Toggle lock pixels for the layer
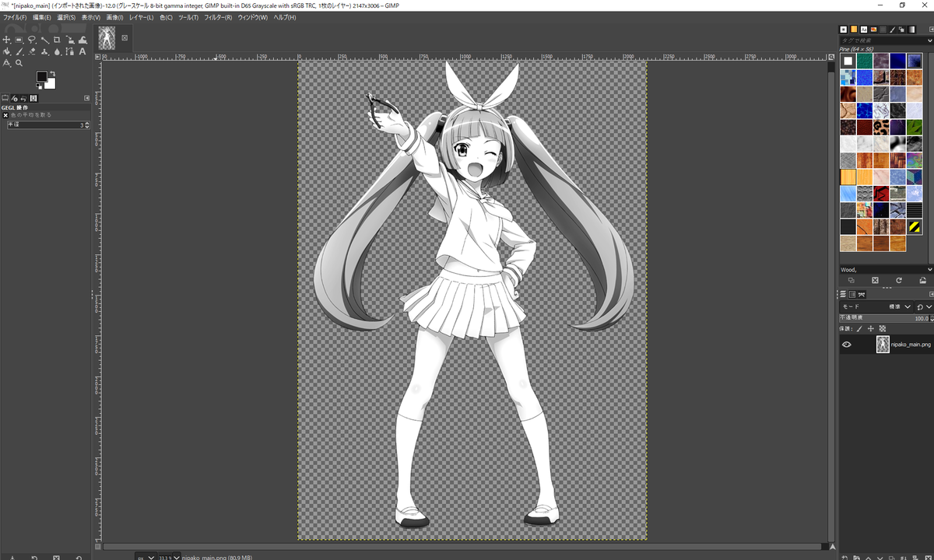Viewport: 934px width, 560px height. coord(859,329)
